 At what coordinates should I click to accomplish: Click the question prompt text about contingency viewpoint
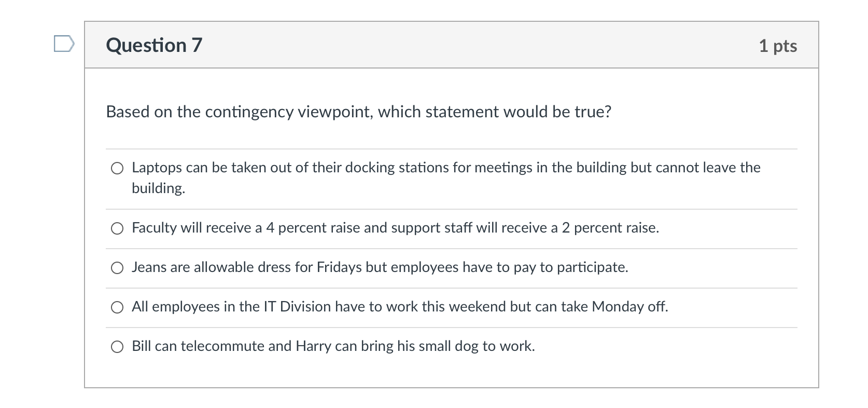point(358,112)
